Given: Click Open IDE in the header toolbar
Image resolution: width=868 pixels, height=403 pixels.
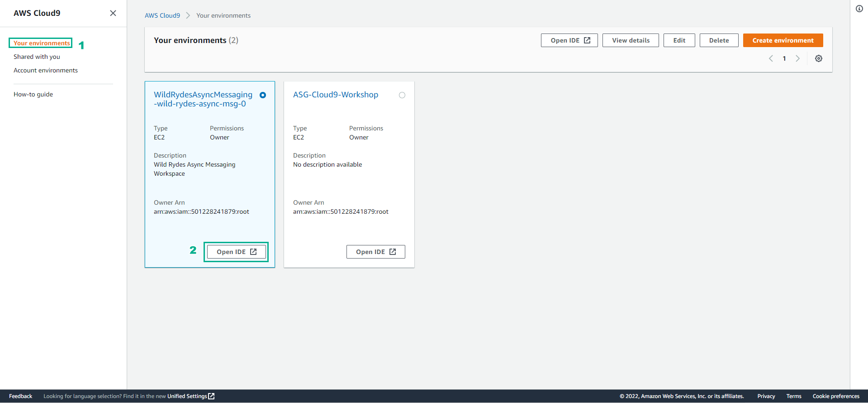Looking at the screenshot, I should click(569, 40).
